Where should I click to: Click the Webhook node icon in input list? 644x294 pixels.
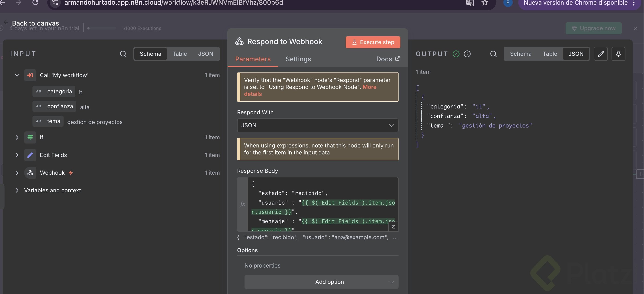tap(30, 173)
